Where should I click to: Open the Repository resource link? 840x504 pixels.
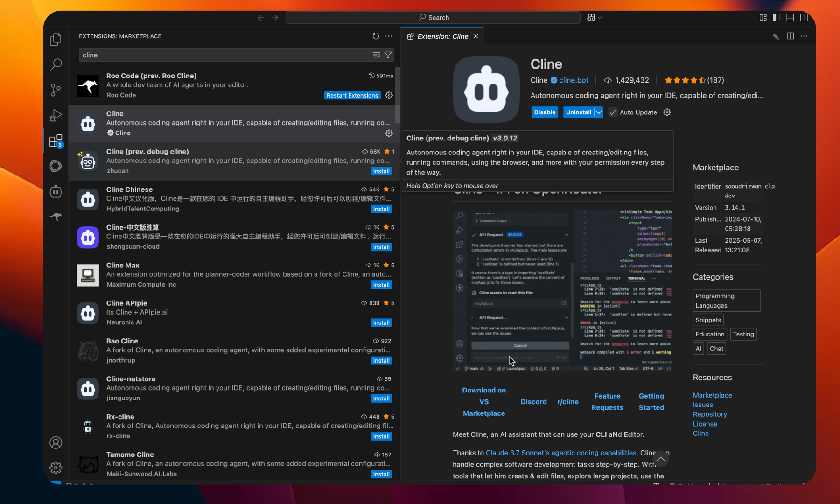710,414
